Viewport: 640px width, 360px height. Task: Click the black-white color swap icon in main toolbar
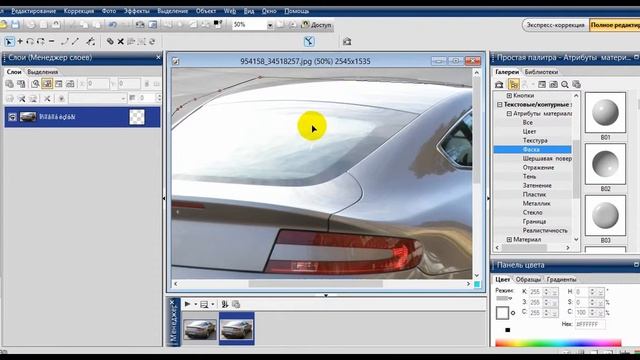coord(218,24)
